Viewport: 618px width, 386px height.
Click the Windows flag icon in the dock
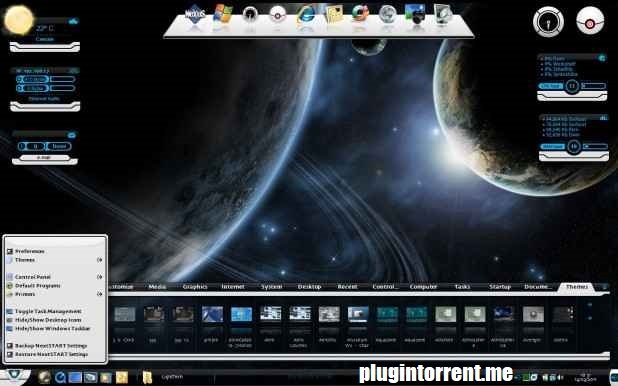coord(223,14)
